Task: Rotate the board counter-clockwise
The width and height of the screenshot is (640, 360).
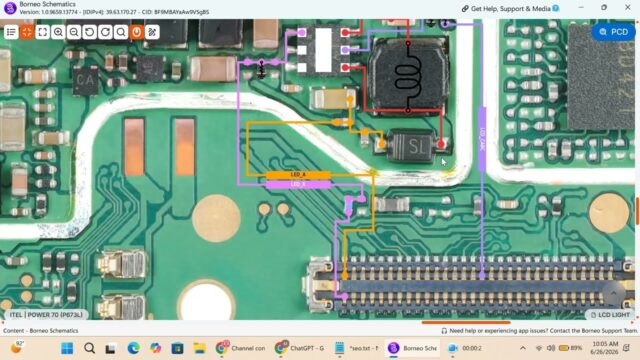Action: 90,32
